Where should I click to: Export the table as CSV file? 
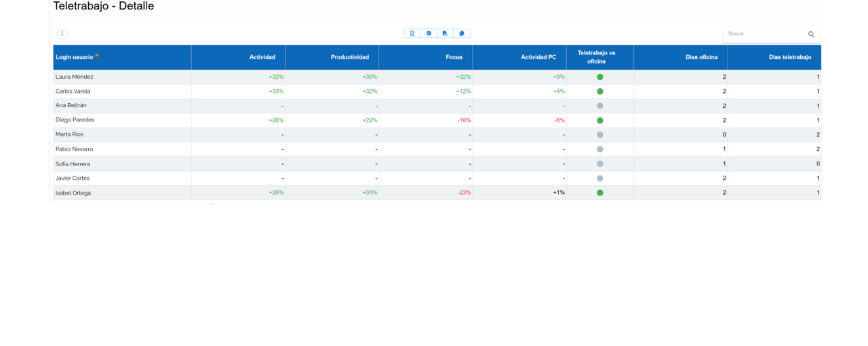click(445, 33)
